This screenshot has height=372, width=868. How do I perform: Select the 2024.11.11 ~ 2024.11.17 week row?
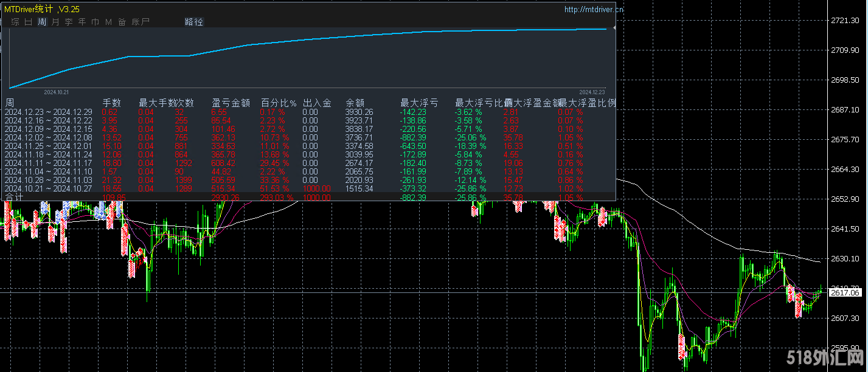pos(48,163)
